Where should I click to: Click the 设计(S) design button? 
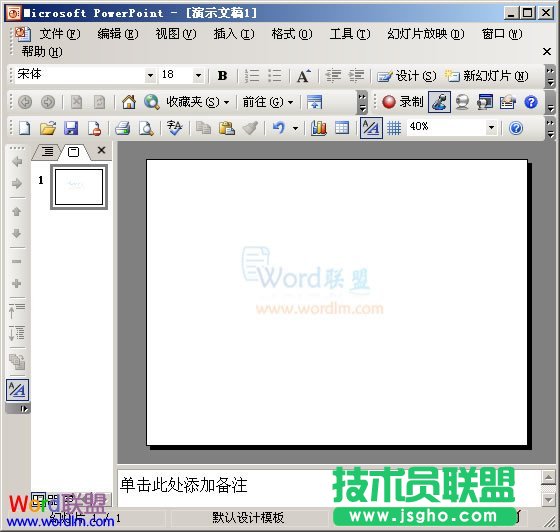click(x=407, y=76)
